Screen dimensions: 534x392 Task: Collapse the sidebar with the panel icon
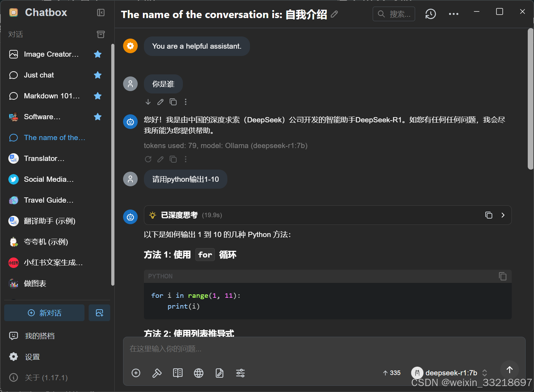101,13
